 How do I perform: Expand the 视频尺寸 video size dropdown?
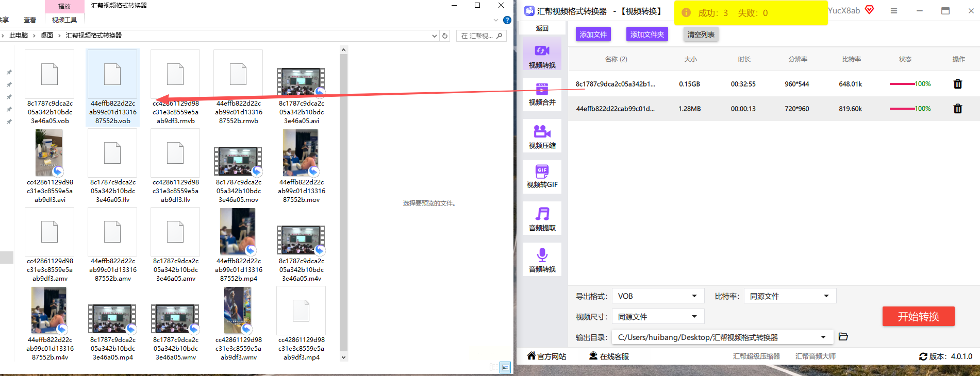[x=658, y=317]
